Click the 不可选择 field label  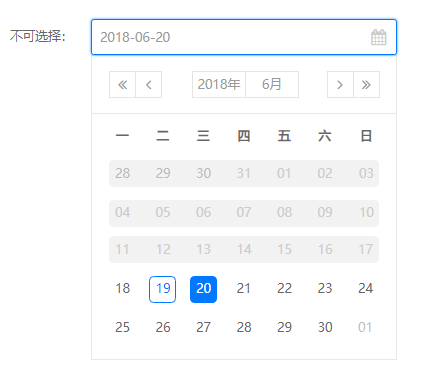point(38,36)
